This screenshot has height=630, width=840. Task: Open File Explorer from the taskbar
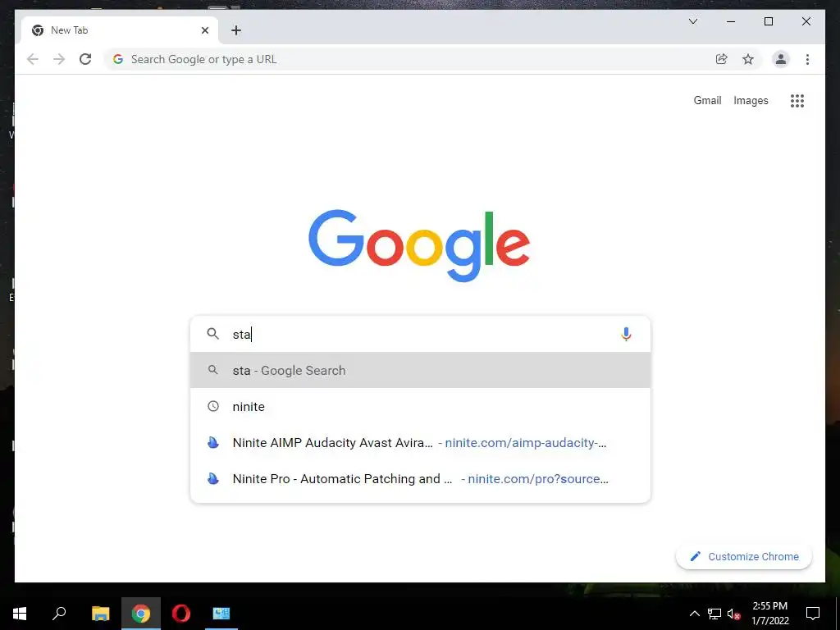[100, 614]
